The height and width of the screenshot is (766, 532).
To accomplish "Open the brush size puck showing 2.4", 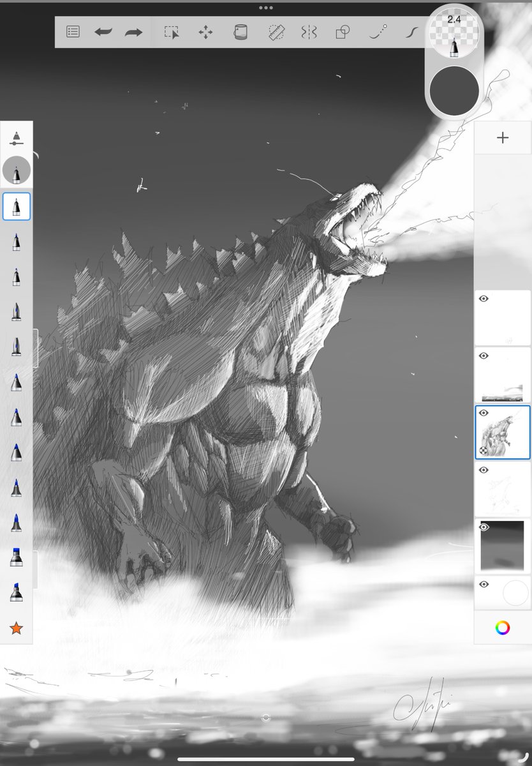I will coord(454,33).
